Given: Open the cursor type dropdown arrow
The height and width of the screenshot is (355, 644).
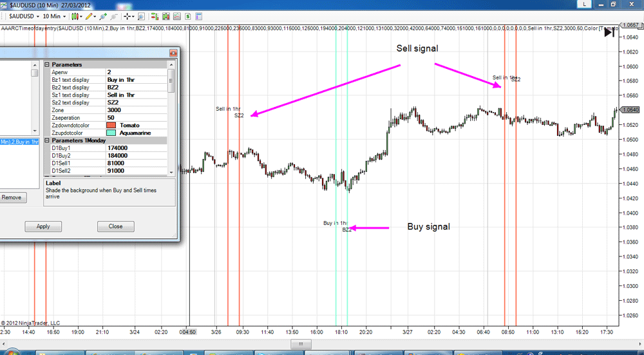Looking at the screenshot, I should click(133, 17).
